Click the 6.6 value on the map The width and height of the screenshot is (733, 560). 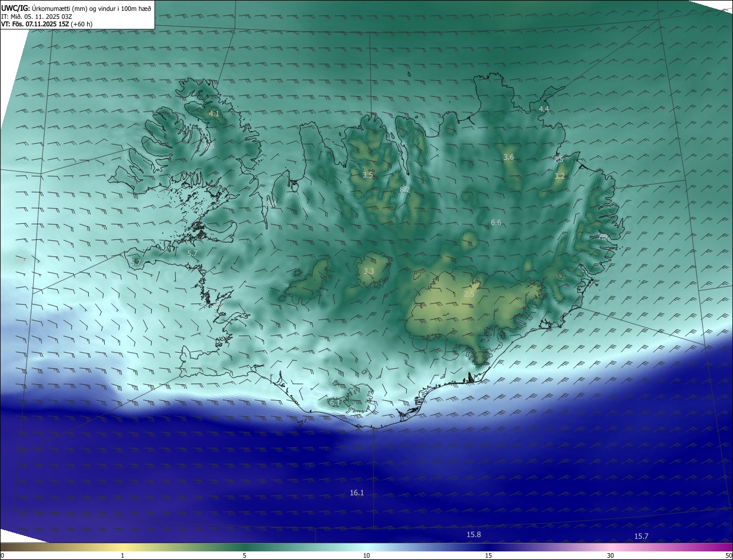(x=496, y=222)
